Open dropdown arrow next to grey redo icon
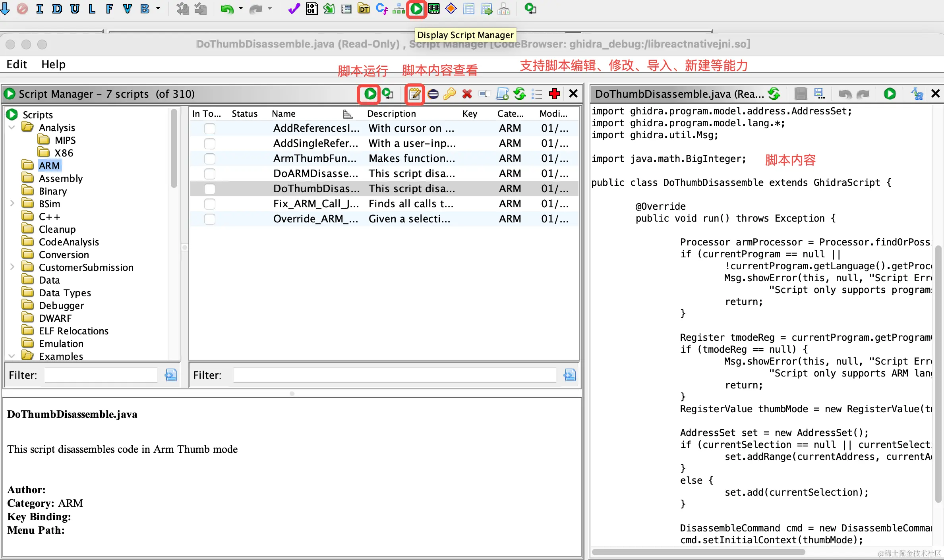Screen dimensions: 944x560 [270, 8]
